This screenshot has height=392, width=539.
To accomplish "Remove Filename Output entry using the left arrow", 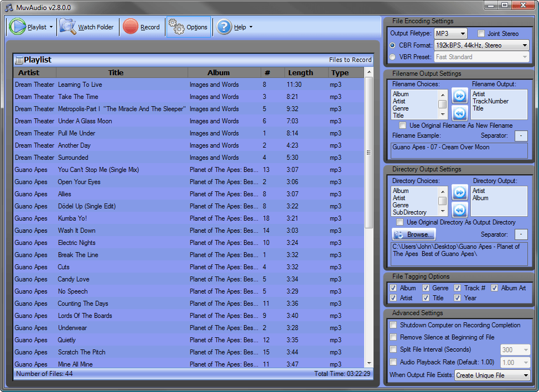I will click(459, 113).
